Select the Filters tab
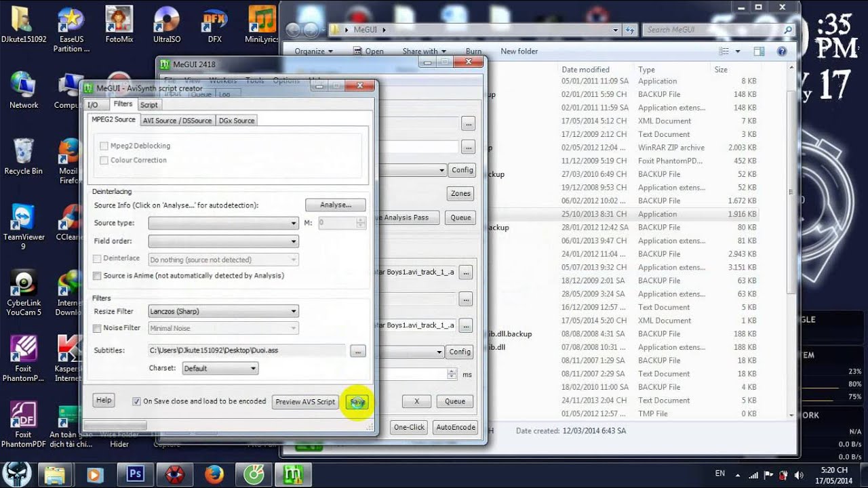This screenshot has width=868, height=488. (123, 104)
